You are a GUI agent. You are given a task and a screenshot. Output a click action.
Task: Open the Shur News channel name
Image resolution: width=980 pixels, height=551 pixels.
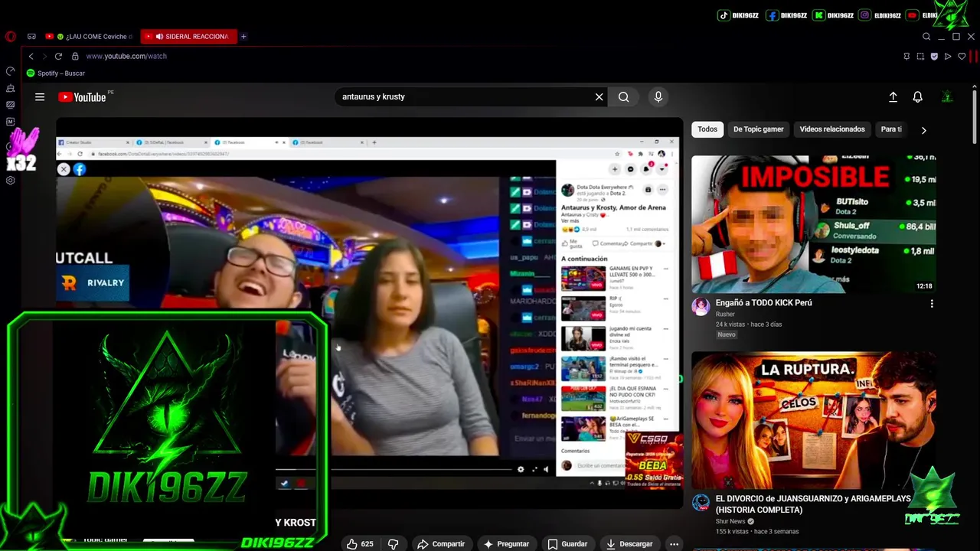pos(730,521)
